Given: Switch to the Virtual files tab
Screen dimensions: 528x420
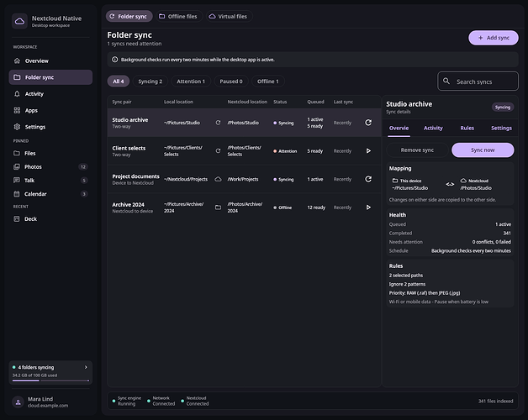Looking at the screenshot, I should 229,16.
